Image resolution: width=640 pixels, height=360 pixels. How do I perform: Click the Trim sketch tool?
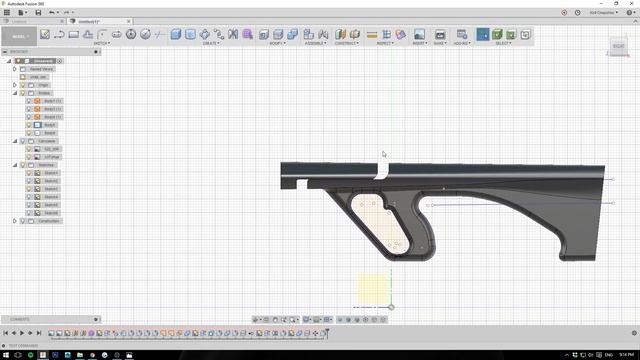click(160, 34)
